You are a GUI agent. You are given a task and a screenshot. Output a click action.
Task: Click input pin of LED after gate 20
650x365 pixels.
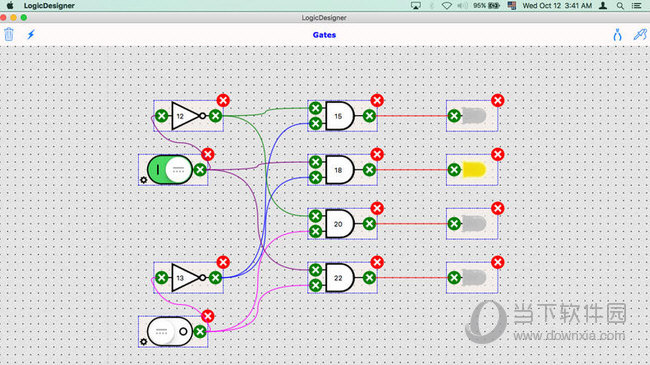pos(454,224)
